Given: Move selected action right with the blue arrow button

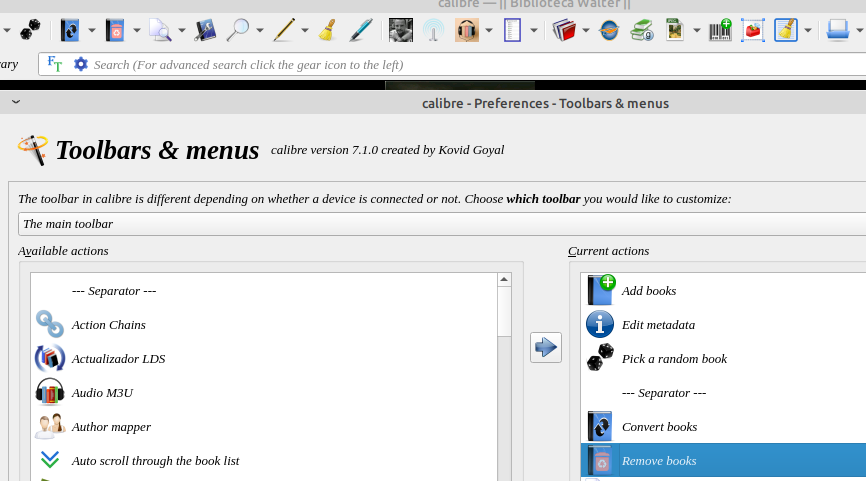Looking at the screenshot, I should click(x=546, y=347).
